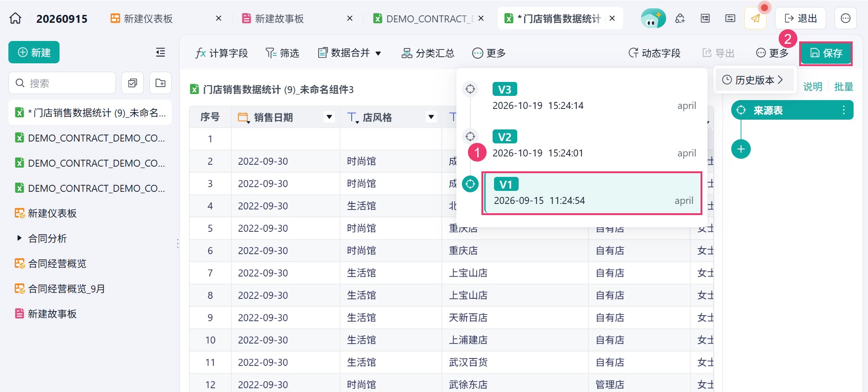Open the 销售日期 column dropdown
Viewport: 868px width, 392px height.
(329, 117)
